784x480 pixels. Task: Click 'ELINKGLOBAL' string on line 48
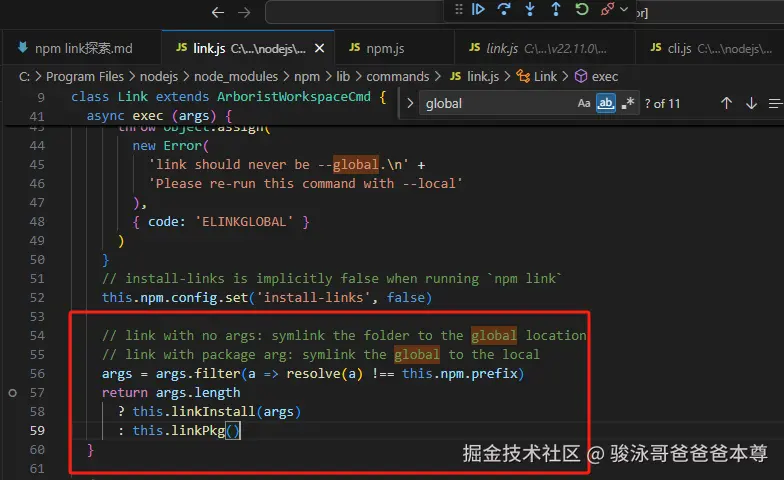[244, 222]
